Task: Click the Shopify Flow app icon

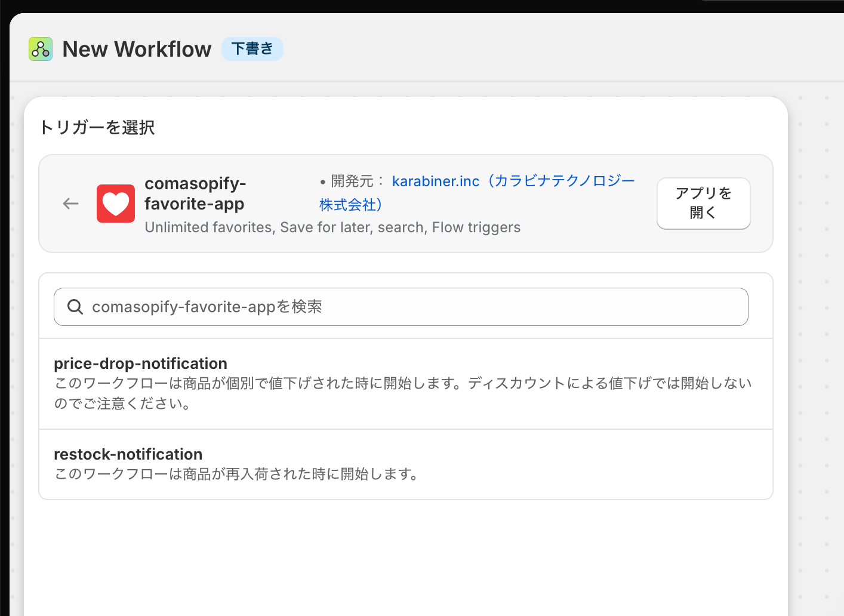Action: click(x=41, y=49)
